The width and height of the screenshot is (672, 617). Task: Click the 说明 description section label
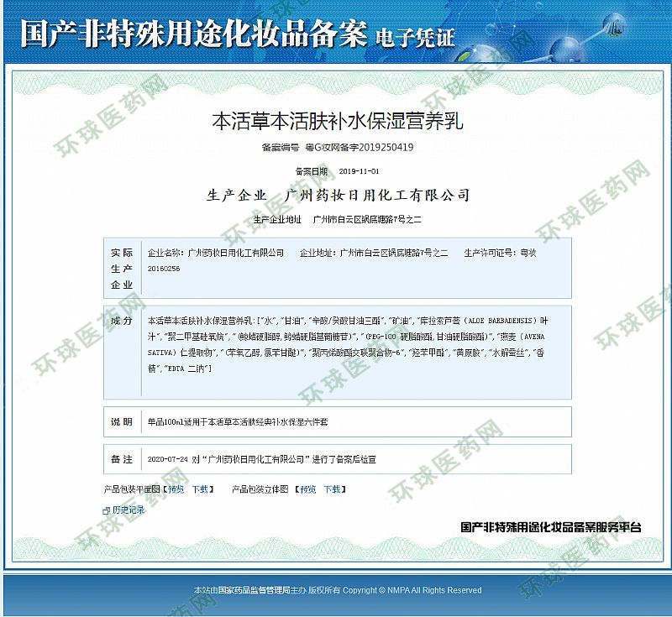click(122, 421)
